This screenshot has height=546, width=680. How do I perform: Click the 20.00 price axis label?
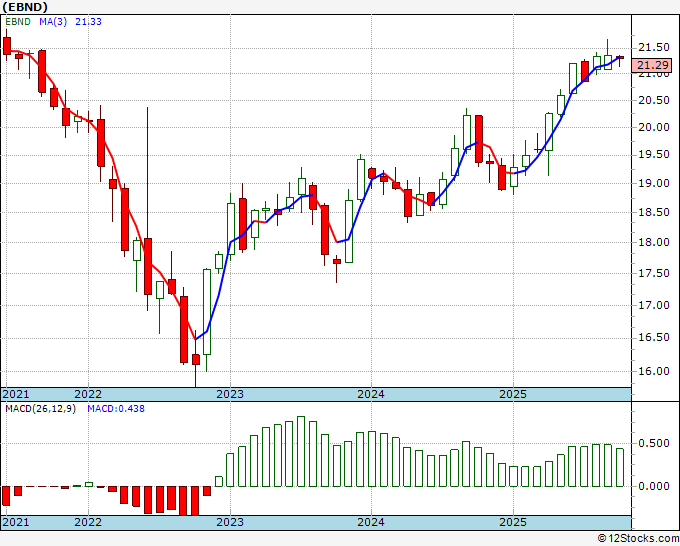(x=654, y=127)
